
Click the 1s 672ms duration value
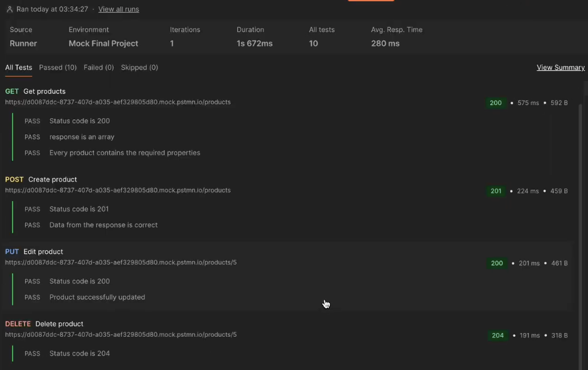[254, 43]
